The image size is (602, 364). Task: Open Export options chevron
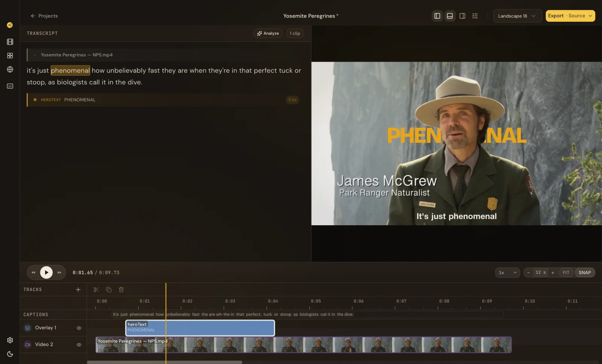tap(590, 16)
